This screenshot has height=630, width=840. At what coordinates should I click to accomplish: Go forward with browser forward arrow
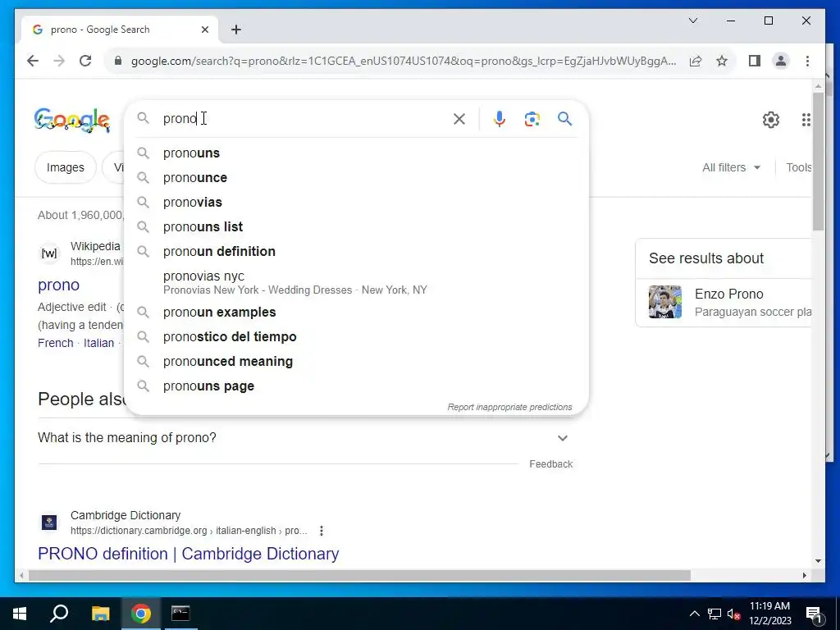coord(59,61)
